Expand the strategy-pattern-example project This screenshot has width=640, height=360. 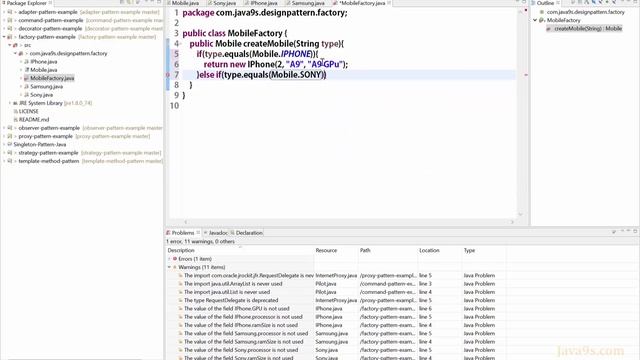pos(4,153)
